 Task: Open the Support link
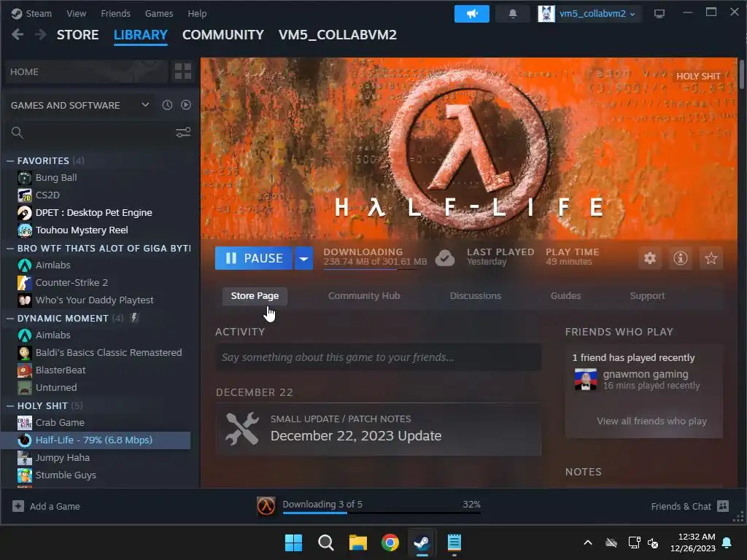click(648, 296)
